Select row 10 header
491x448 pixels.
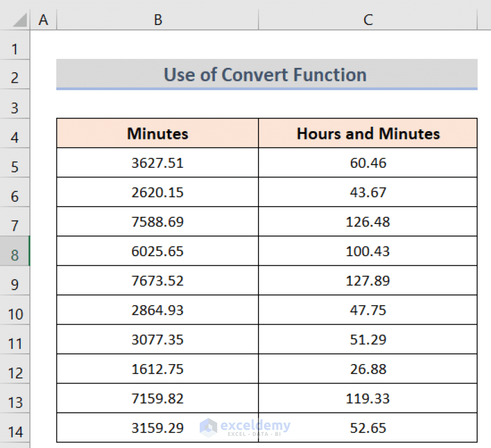(15, 310)
